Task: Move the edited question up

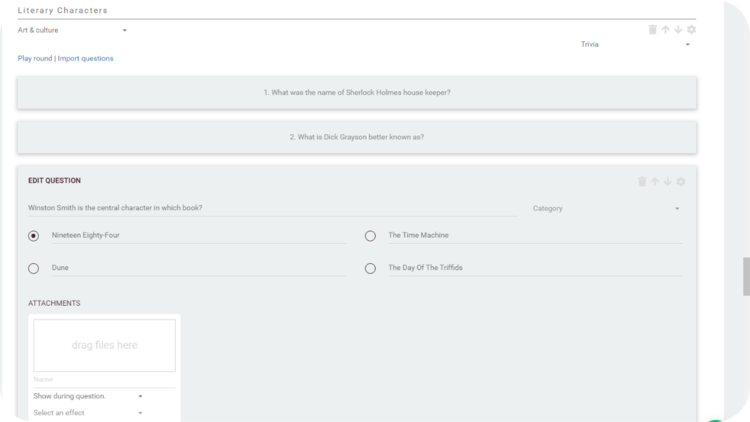Action: (655, 182)
